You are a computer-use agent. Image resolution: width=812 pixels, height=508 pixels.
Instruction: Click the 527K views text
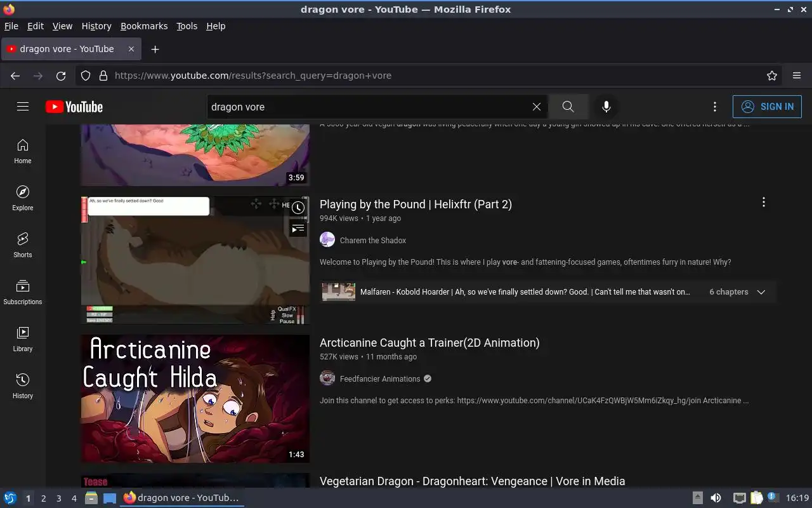(x=339, y=357)
